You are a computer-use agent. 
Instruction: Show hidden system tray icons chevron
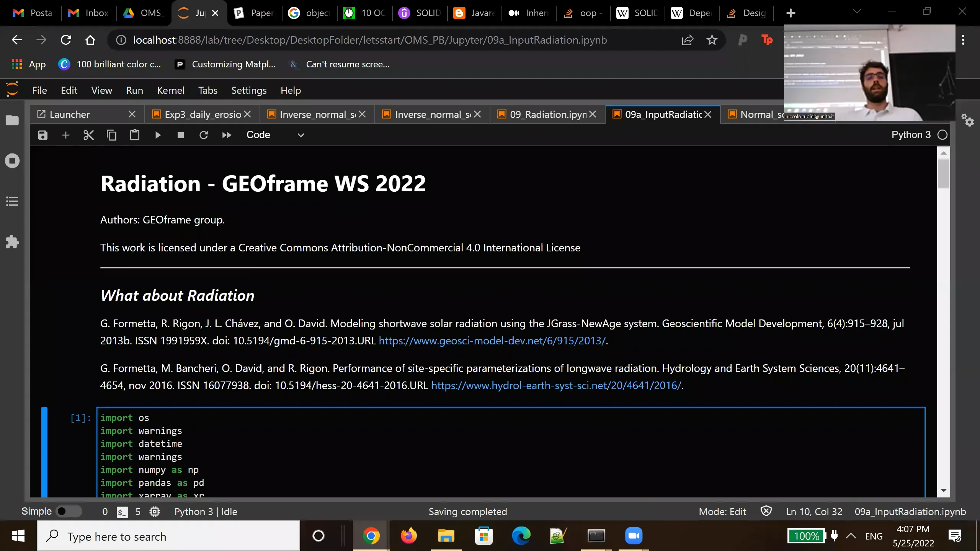click(851, 536)
